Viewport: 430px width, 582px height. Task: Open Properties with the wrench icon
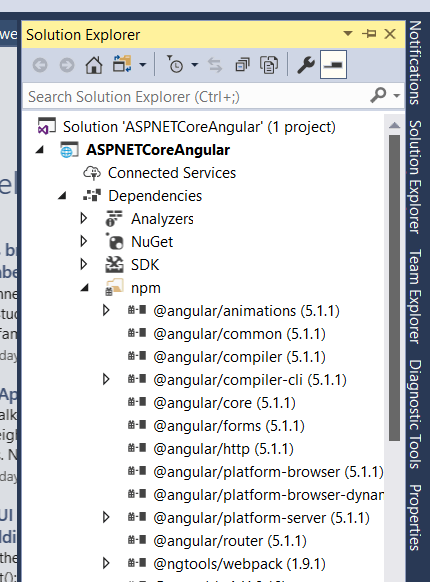(306, 65)
